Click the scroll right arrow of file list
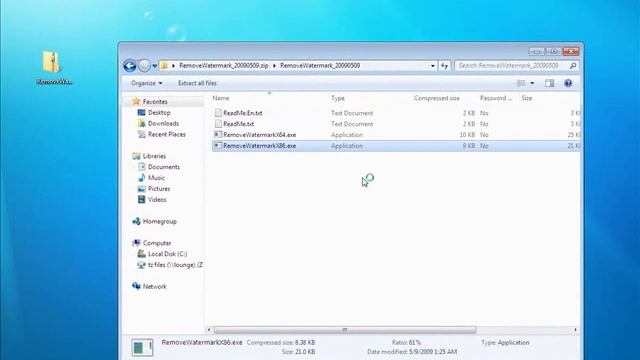This screenshot has width=640, height=360. [576, 330]
